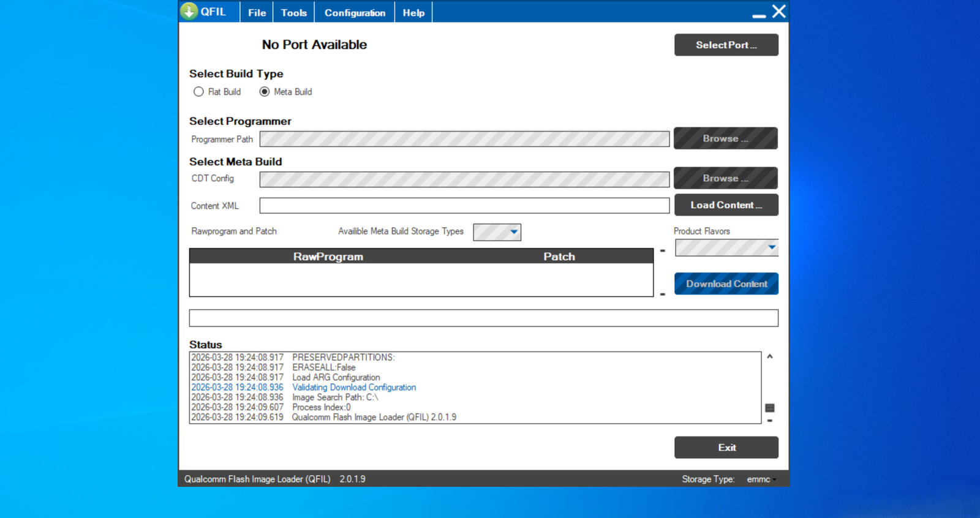980x518 pixels.
Task: Click Browse next to Programmer Path
Action: [725, 138]
